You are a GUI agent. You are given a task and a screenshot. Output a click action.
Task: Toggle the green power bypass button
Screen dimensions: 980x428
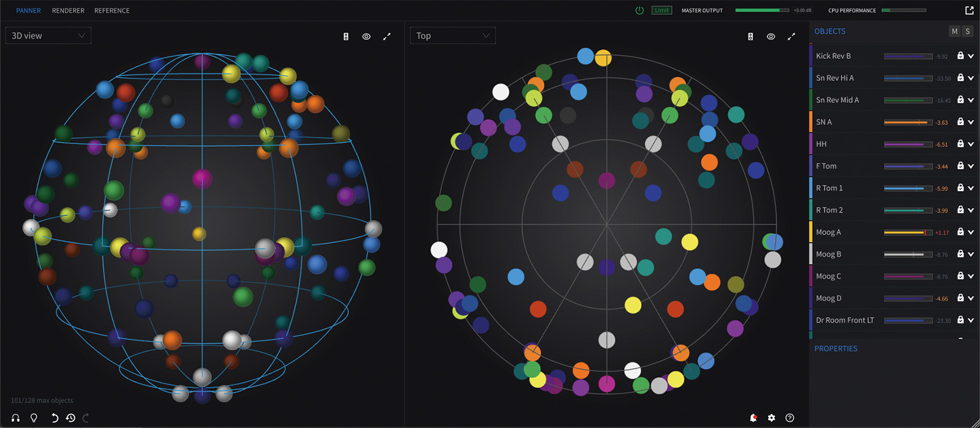pyautogui.click(x=639, y=10)
